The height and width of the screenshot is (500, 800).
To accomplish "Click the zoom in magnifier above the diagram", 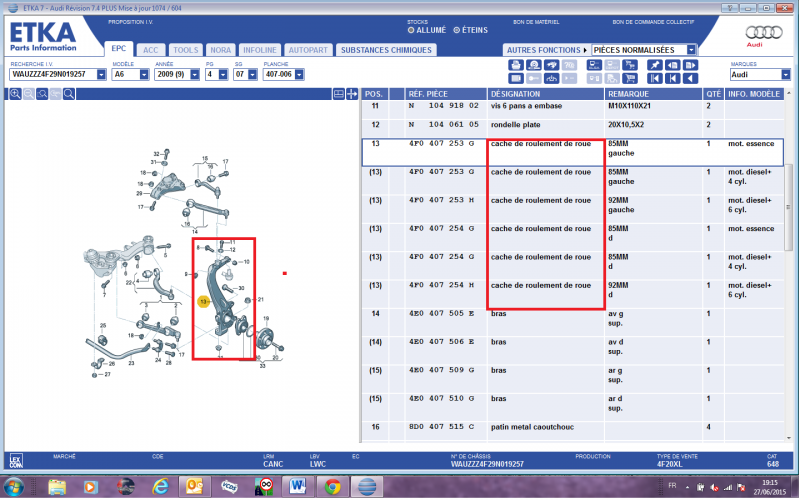I will coord(16,93).
